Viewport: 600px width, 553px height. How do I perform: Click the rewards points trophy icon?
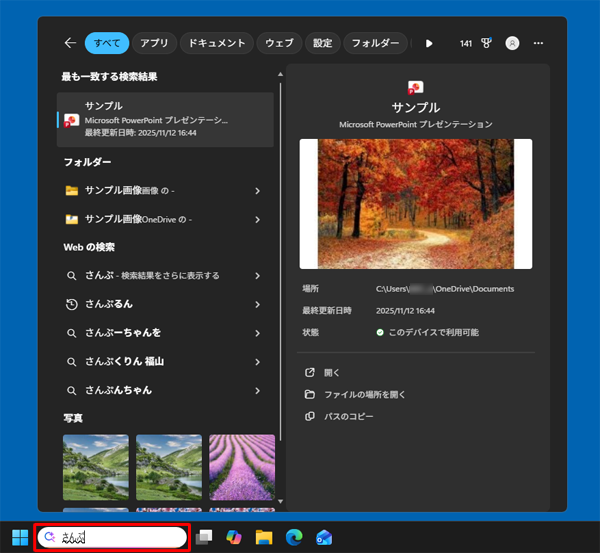click(488, 43)
